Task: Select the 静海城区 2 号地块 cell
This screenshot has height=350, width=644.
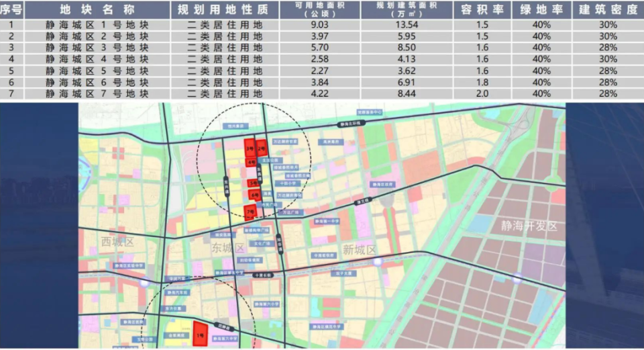Action: 97,36
